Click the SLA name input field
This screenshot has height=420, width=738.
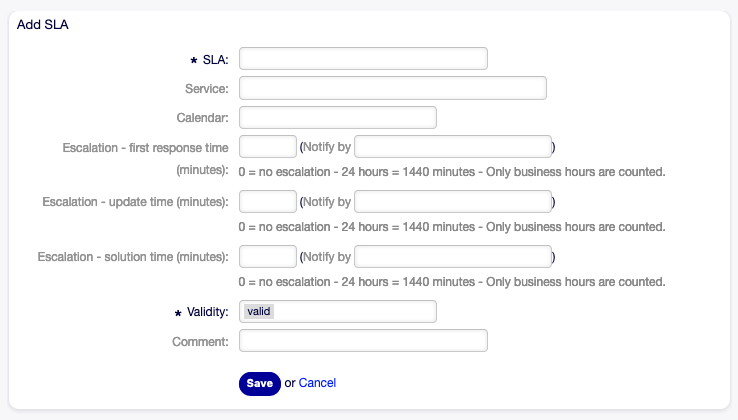(x=363, y=59)
